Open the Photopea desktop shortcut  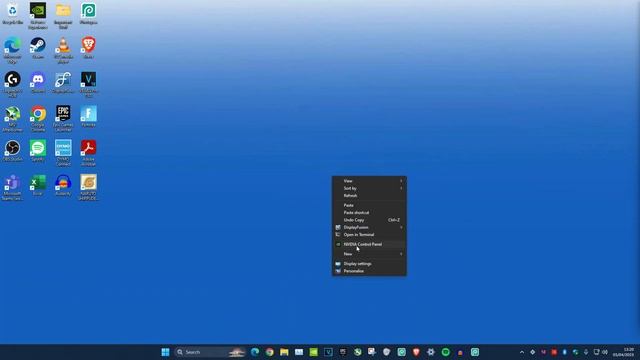89,13
